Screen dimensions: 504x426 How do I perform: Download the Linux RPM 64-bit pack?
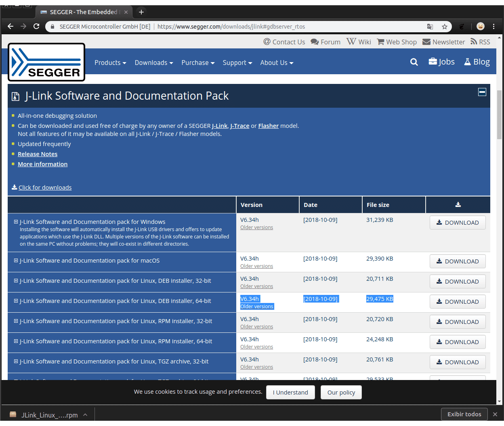point(458,342)
